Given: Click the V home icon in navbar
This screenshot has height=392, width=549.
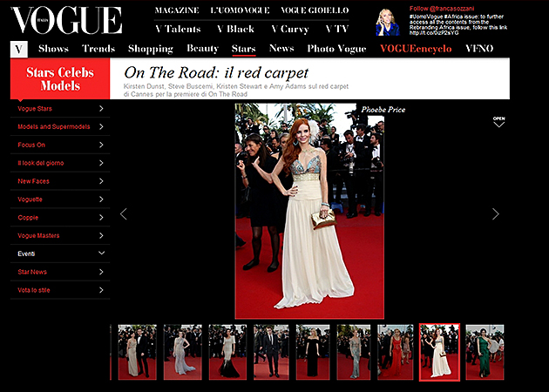Looking at the screenshot, I should pos(19,49).
